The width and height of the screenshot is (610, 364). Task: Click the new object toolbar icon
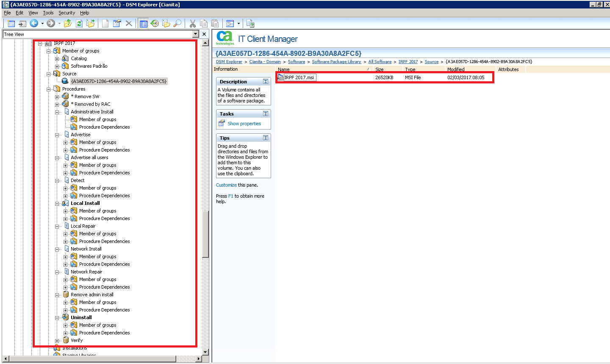[11, 23]
